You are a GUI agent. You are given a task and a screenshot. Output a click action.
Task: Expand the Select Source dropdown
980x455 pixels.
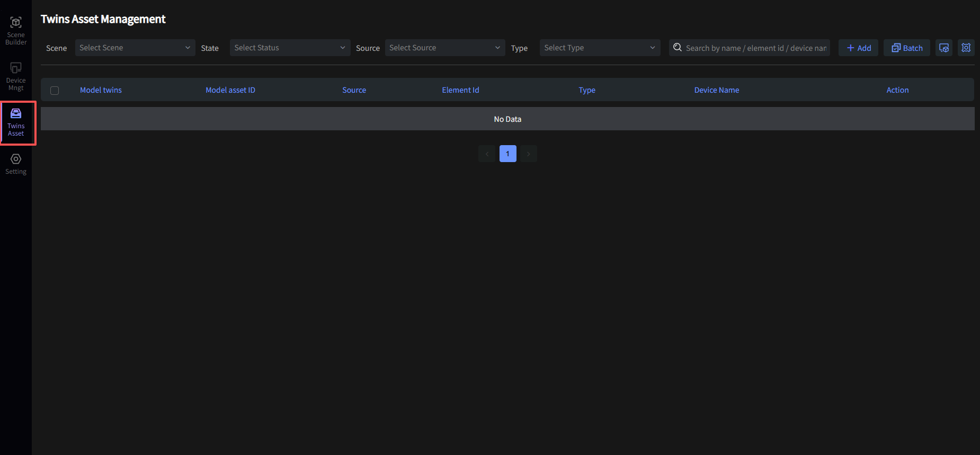click(x=444, y=48)
